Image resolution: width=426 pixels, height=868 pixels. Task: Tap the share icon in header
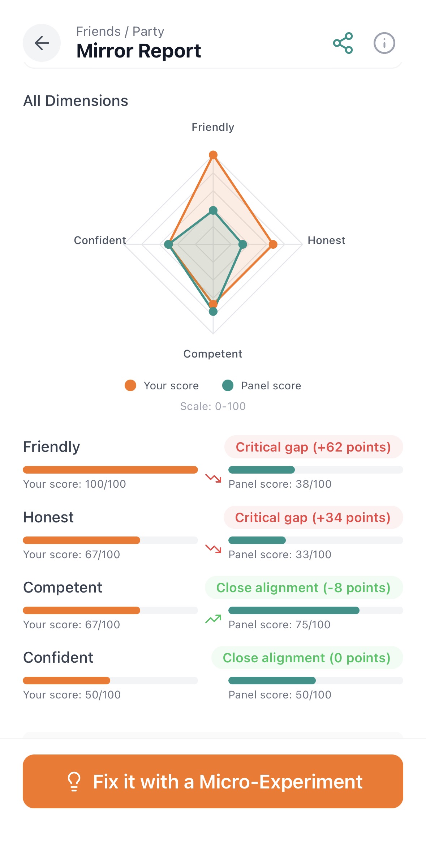pyautogui.click(x=343, y=43)
